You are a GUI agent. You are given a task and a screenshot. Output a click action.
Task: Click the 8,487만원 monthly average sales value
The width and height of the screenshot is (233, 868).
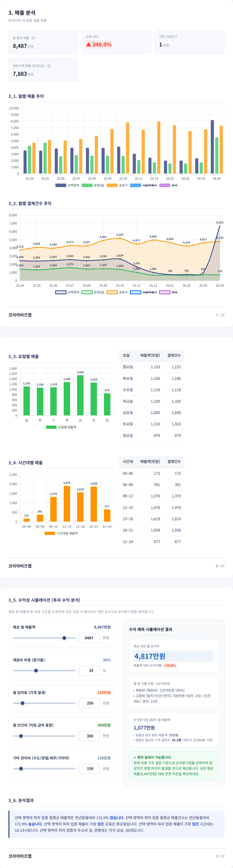click(23, 46)
